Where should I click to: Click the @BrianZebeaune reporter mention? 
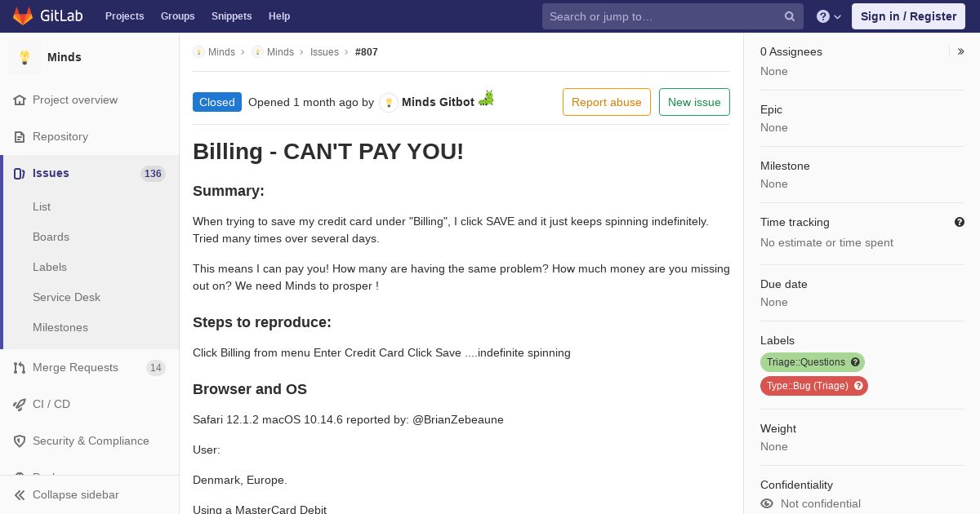(x=458, y=420)
